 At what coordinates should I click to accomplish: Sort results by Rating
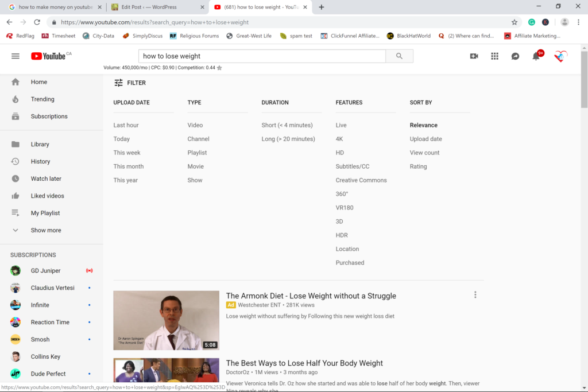pyautogui.click(x=418, y=166)
